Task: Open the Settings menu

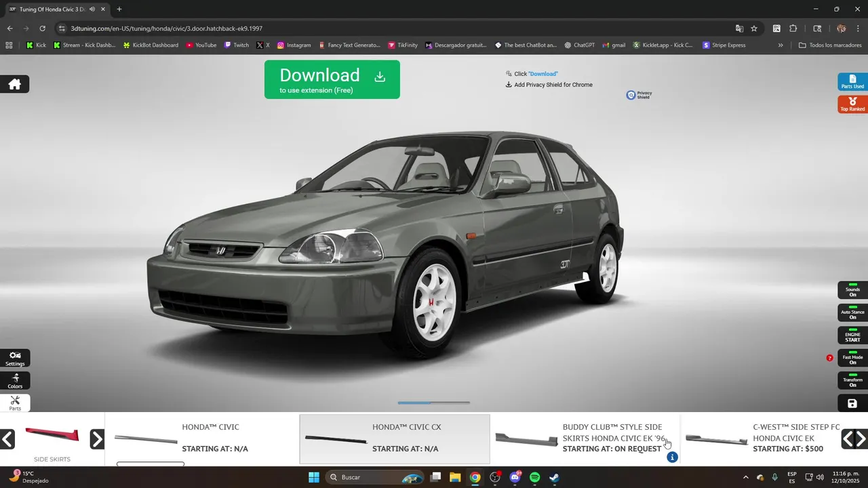Action: [15, 359]
